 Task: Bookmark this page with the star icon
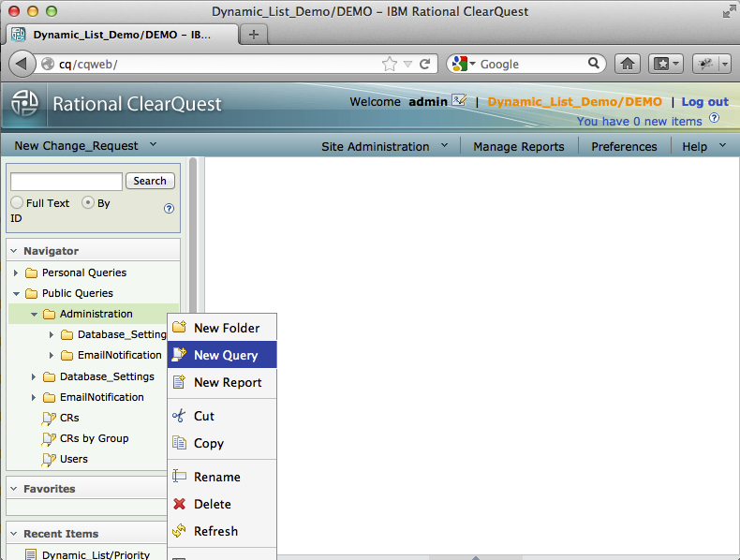click(390, 64)
